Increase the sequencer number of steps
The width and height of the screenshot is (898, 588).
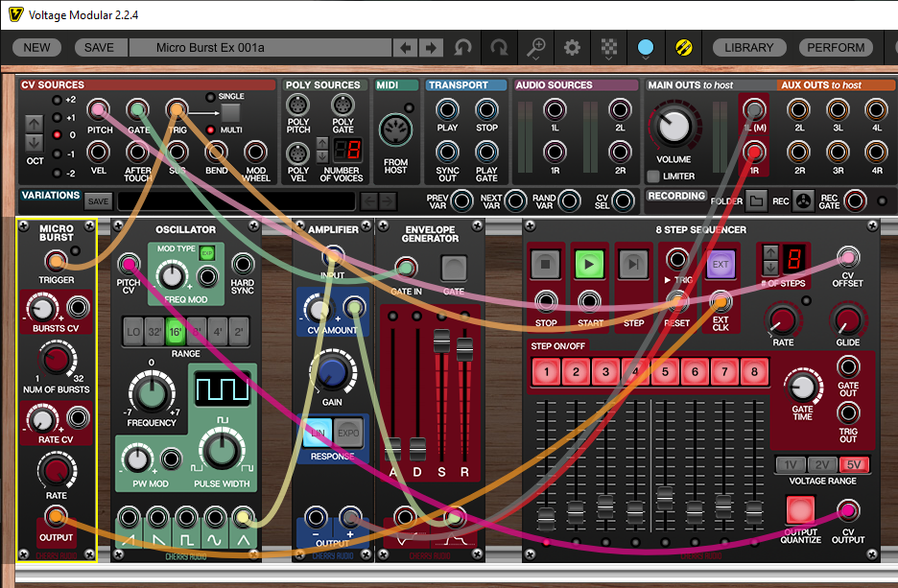tap(770, 252)
